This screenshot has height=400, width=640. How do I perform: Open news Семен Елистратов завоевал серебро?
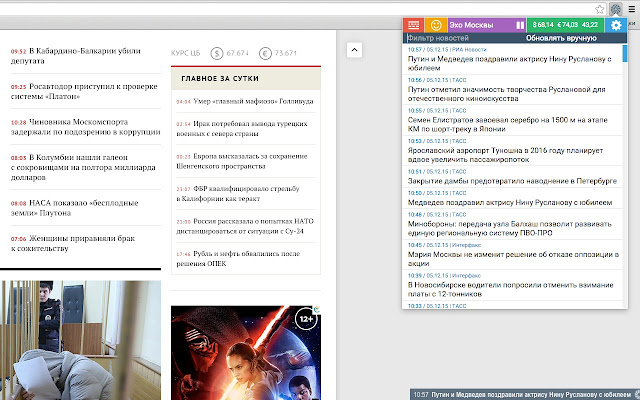(x=508, y=124)
